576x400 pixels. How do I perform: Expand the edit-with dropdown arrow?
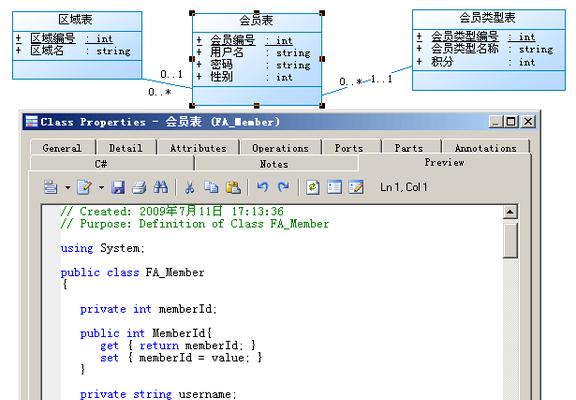[101, 188]
